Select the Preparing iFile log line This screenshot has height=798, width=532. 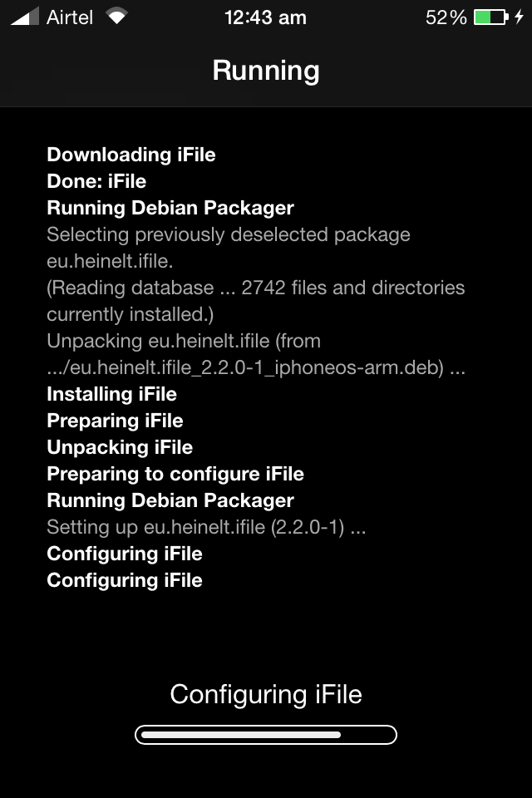[115, 421]
